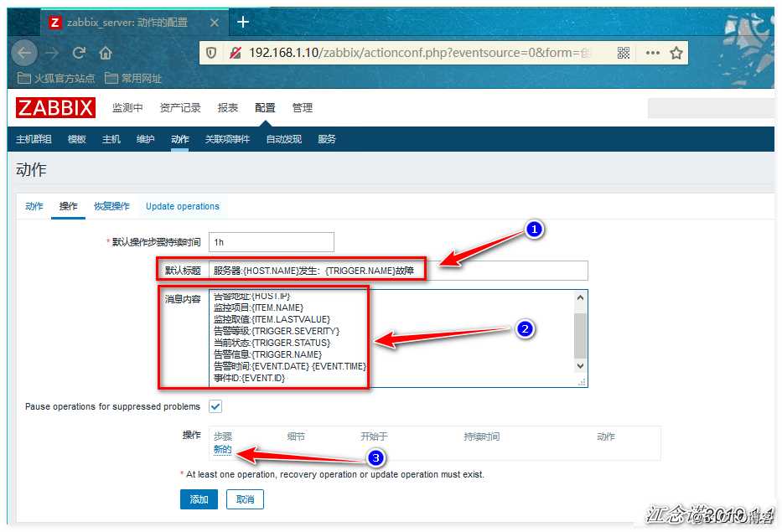782x532 pixels.
Task: Go to 自动发现 submenu
Action: [284, 139]
